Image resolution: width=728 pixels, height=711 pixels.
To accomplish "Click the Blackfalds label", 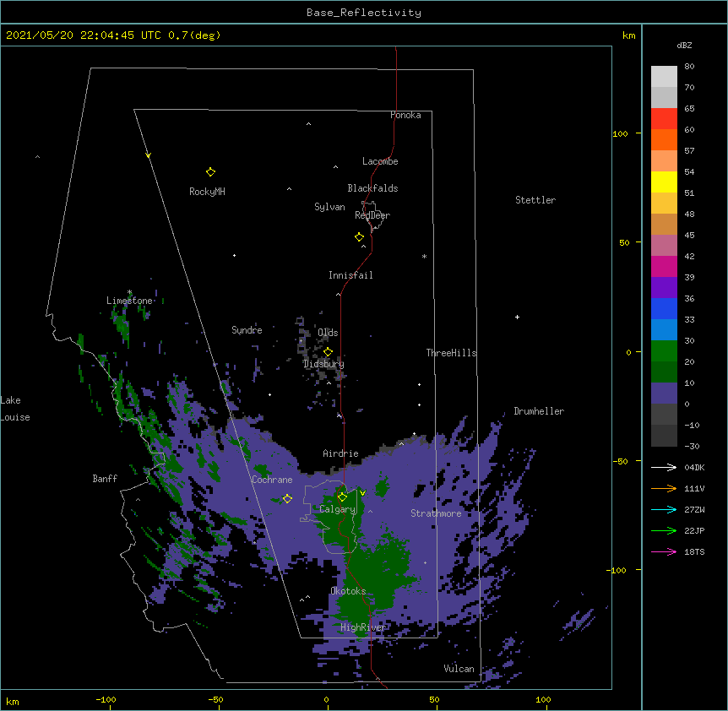I will click(x=372, y=188).
